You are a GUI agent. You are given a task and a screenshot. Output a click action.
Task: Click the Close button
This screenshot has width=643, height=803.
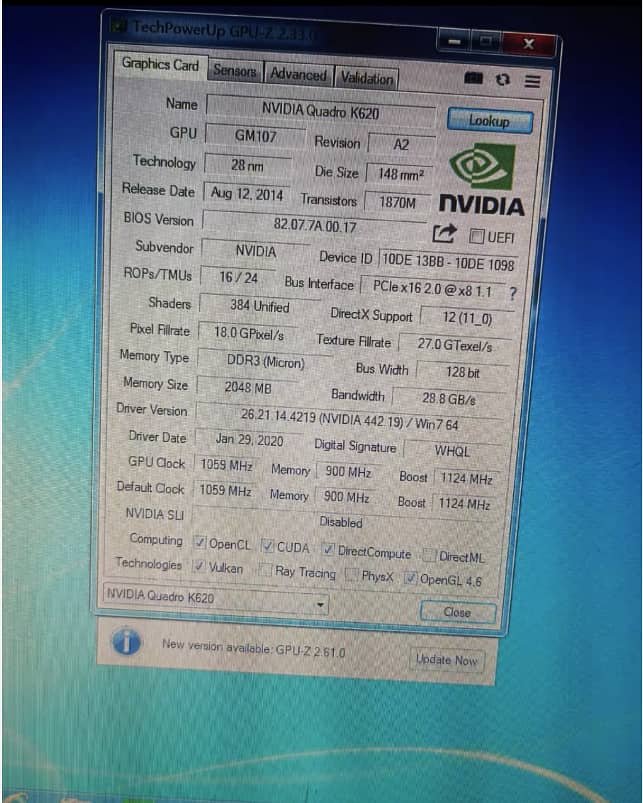point(458,612)
